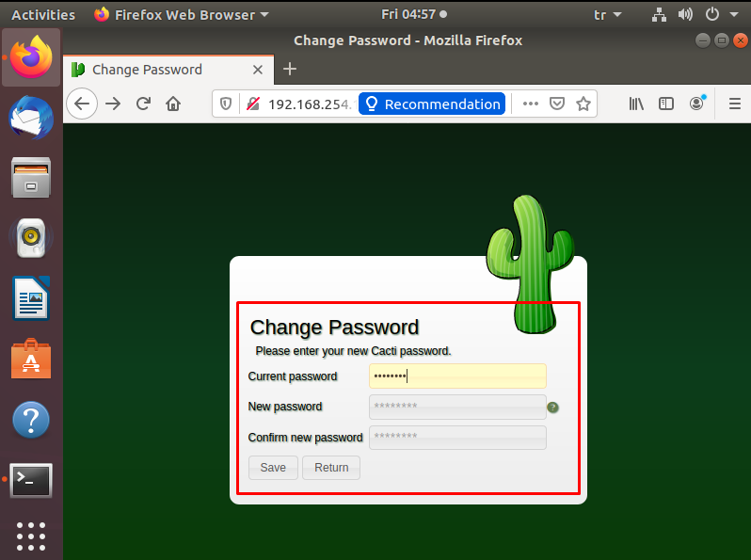Click the Return button
The width and height of the screenshot is (751, 560).
331,468
